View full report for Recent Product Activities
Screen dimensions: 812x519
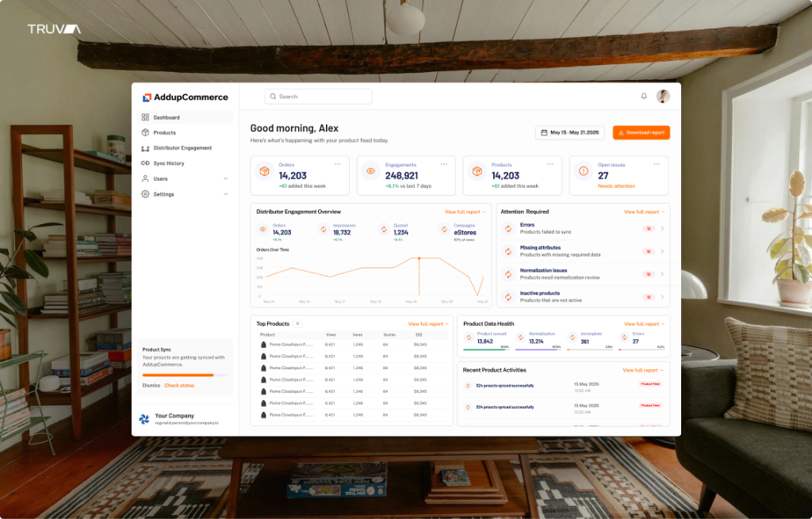coord(643,371)
